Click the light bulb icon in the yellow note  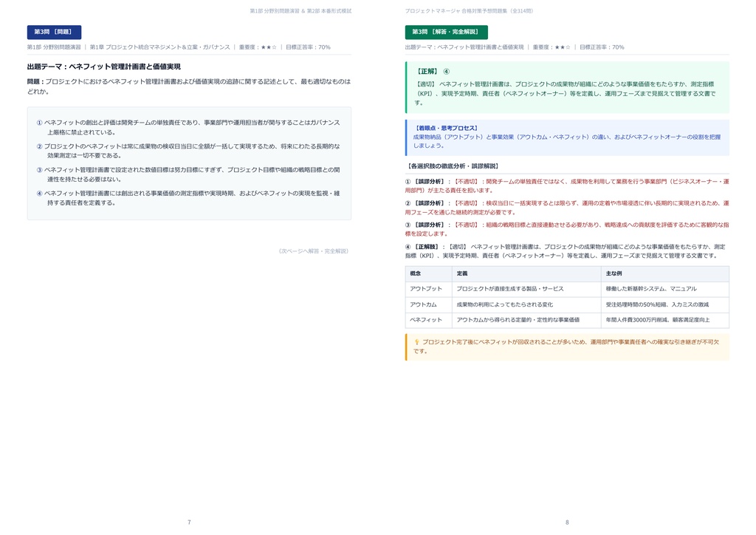(417, 342)
